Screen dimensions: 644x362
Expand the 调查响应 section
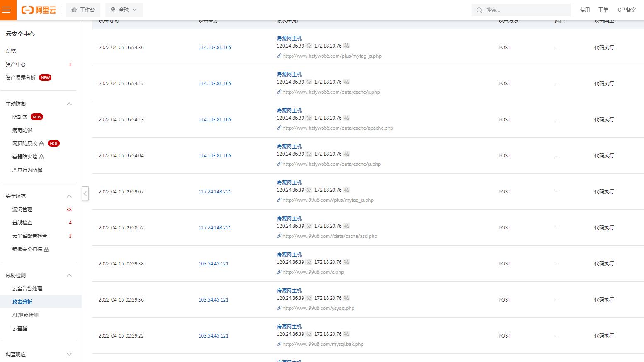coord(69,355)
